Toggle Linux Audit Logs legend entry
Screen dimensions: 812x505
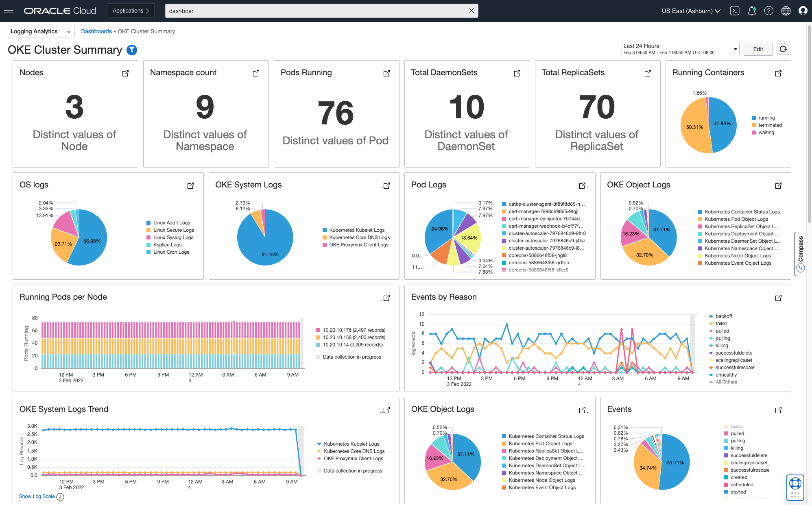point(171,223)
